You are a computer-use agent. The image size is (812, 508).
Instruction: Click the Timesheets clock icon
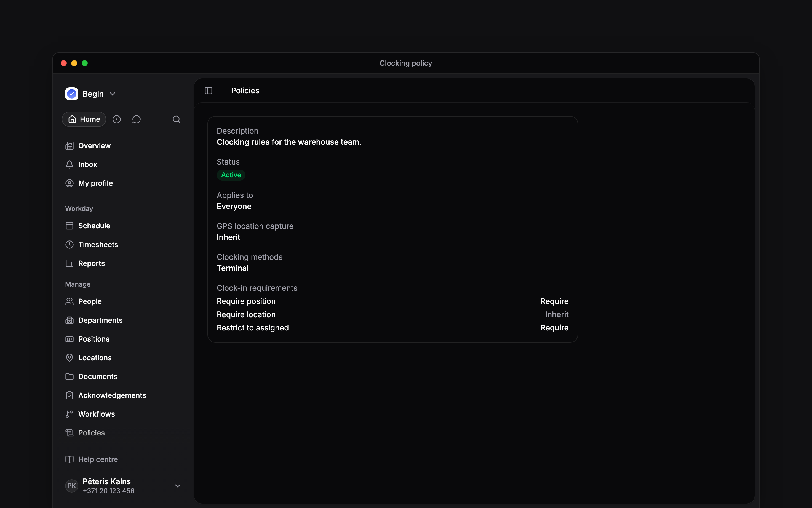(x=70, y=245)
